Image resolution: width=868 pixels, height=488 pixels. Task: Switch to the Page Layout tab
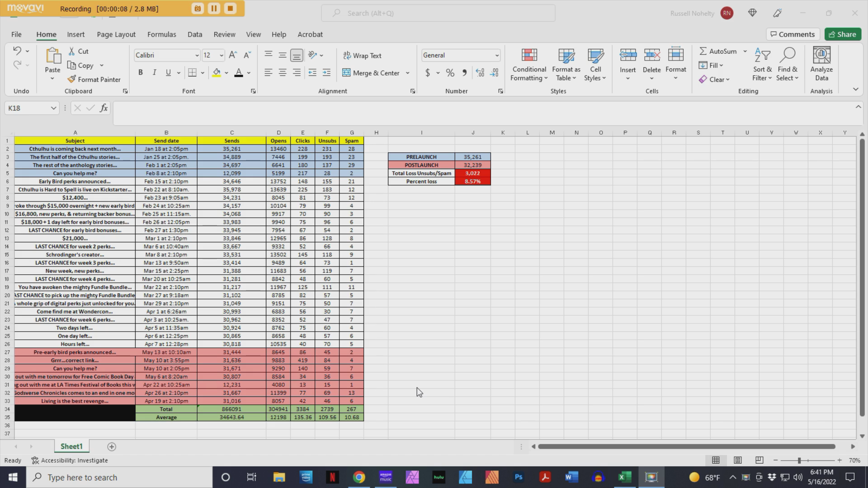pos(116,34)
